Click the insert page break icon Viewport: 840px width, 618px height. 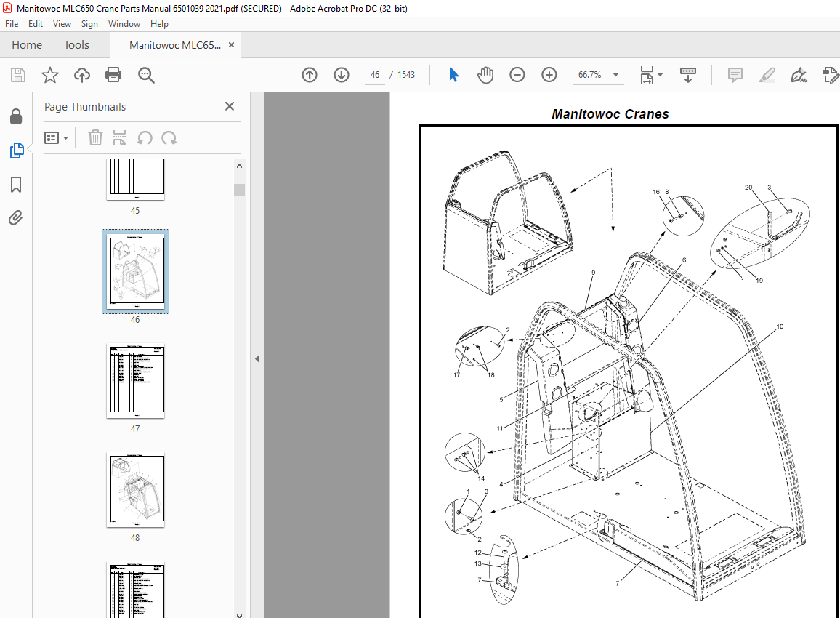pos(119,137)
